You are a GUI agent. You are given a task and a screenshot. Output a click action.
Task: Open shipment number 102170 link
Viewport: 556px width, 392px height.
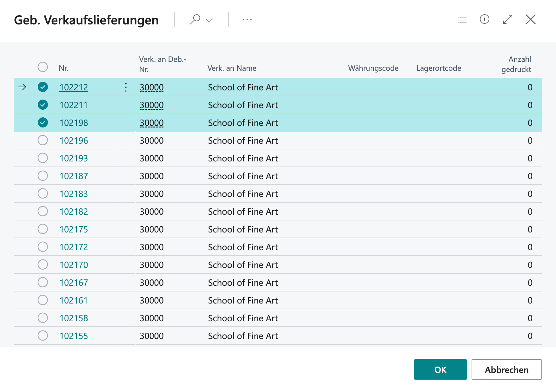tap(74, 265)
